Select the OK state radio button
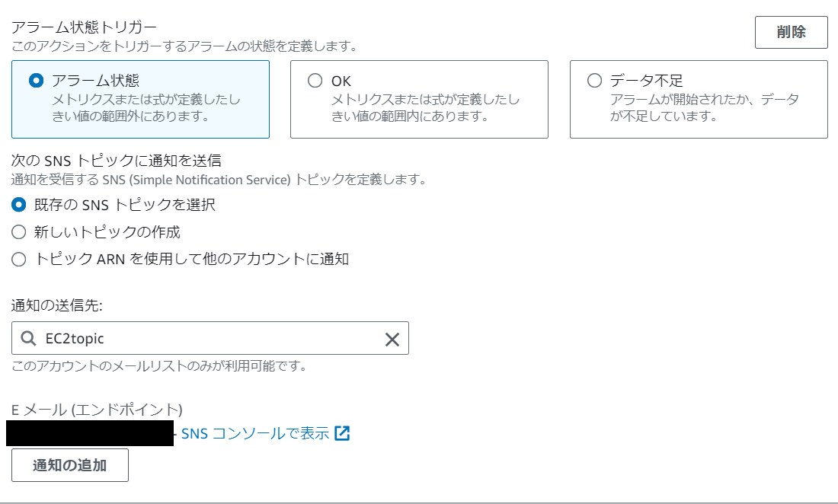Screen dimensions: 838x504 (x=315, y=81)
